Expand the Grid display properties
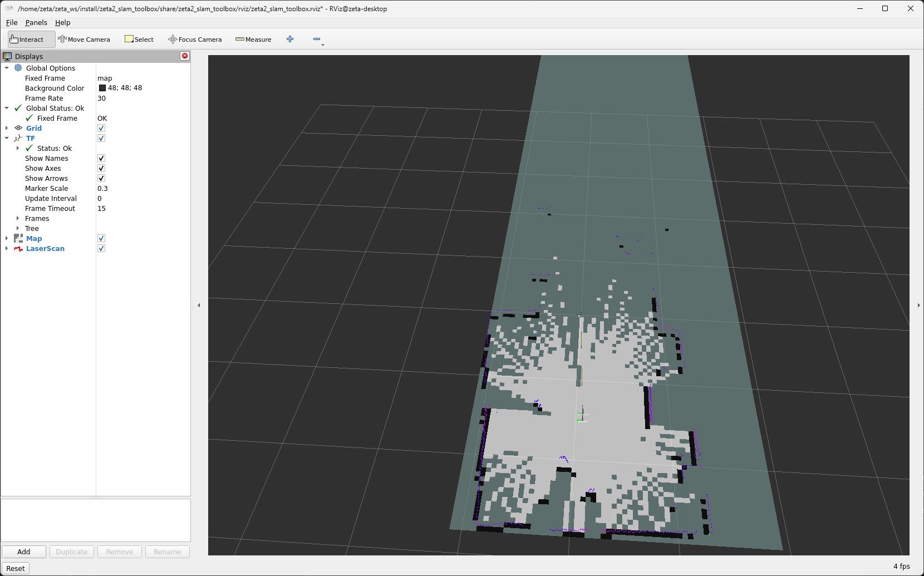The image size is (924, 576). 7,128
